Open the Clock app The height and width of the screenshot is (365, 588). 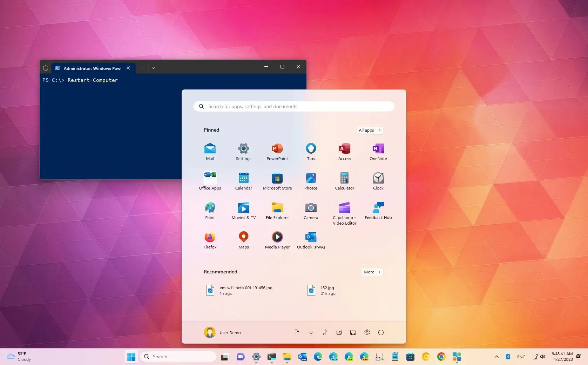pos(378,181)
